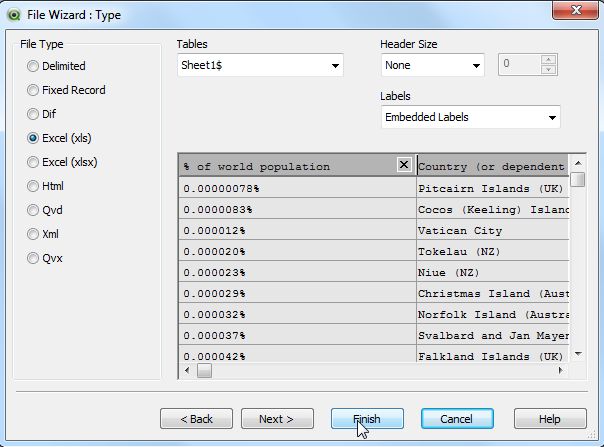
Task: Click the Norfolk Island cell
Action: coord(493,314)
